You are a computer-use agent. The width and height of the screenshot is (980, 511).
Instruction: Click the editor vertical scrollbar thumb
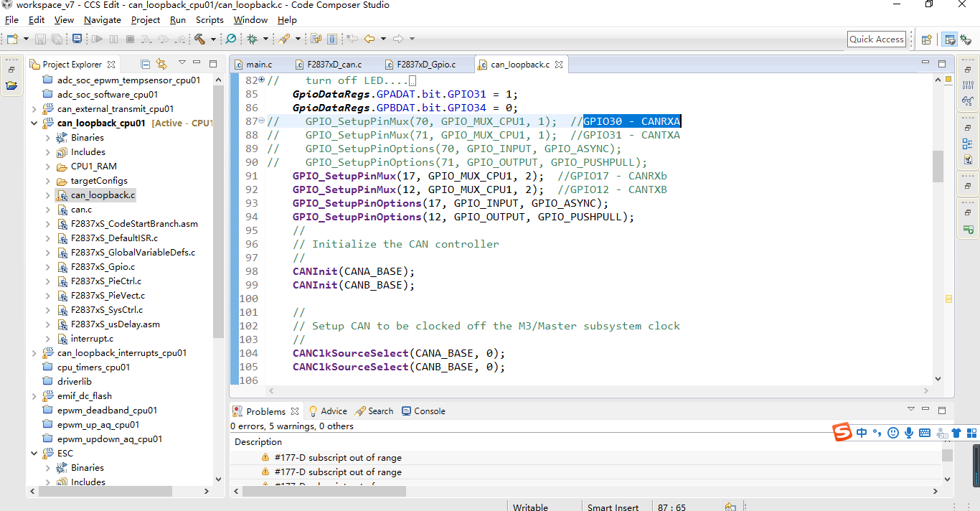[938, 167]
